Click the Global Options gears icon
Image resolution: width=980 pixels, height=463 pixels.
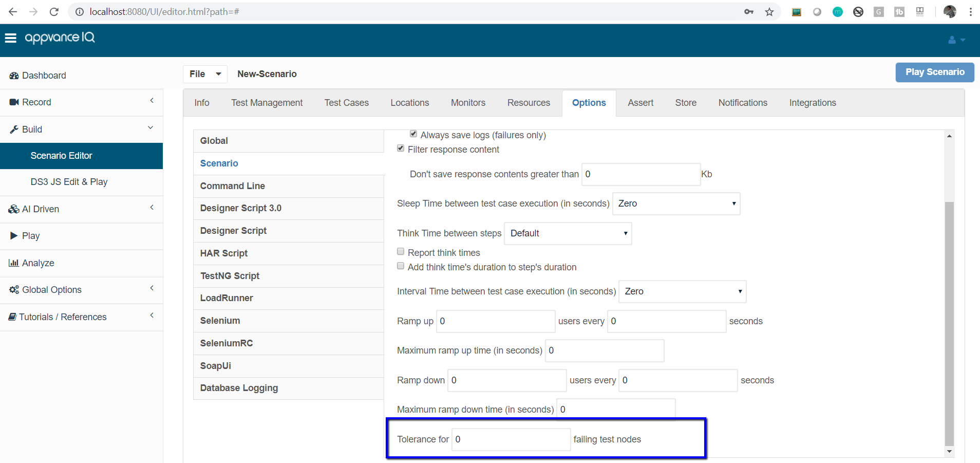tap(14, 290)
